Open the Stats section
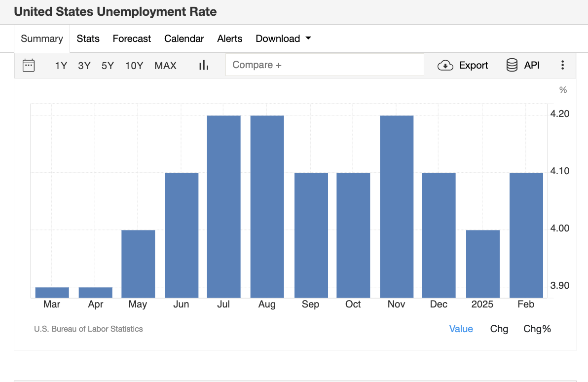The width and height of the screenshot is (588, 382). coord(88,38)
